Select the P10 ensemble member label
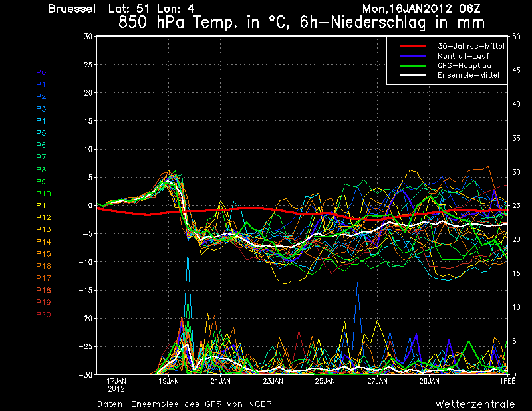Screen dimensions: 532x411 (43, 194)
